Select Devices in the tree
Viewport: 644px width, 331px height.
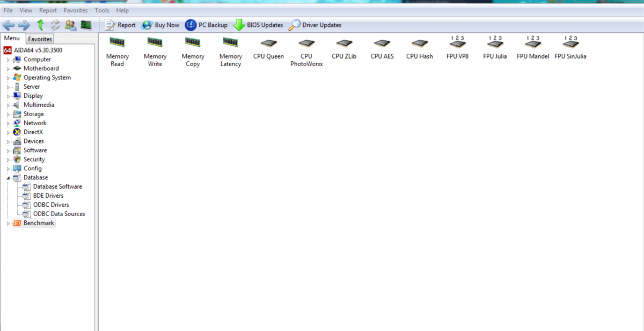click(x=34, y=141)
